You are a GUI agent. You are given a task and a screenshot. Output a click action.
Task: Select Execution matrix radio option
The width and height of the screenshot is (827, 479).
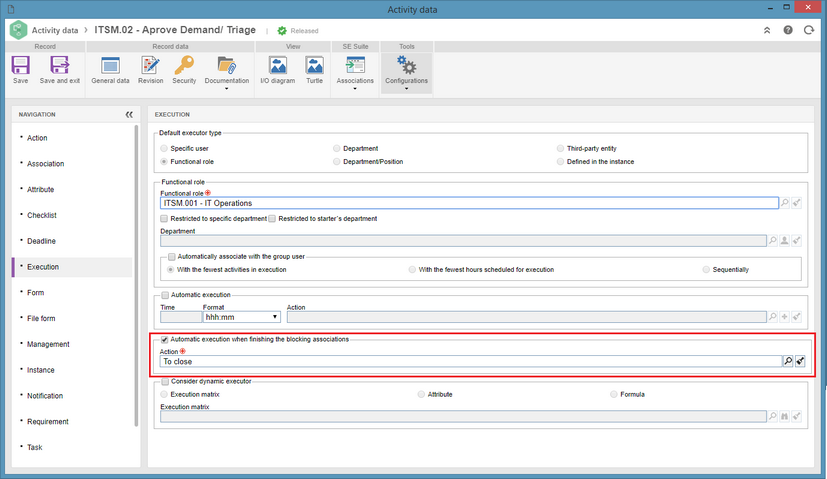164,394
